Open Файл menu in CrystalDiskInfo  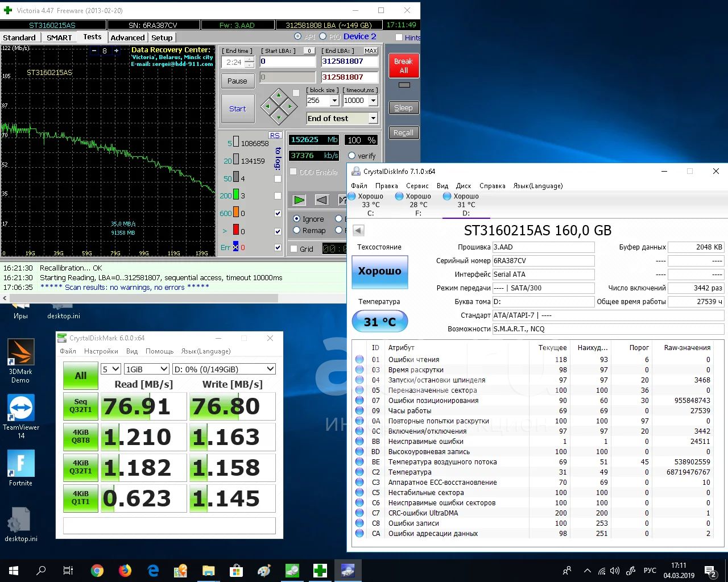tap(359, 186)
